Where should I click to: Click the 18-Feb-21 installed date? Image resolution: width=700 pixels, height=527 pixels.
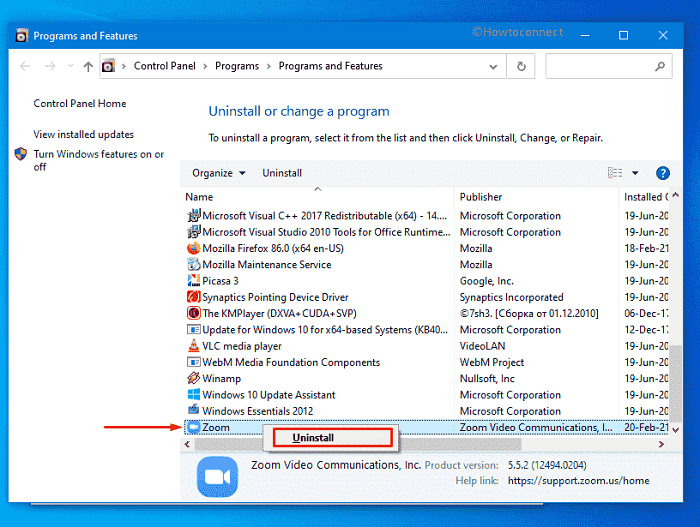click(x=646, y=248)
